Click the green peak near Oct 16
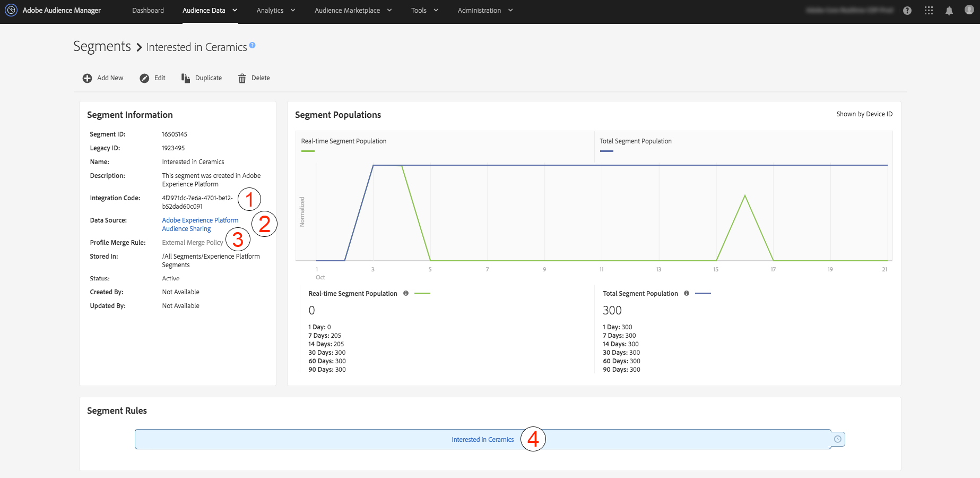 pos(745,196)
